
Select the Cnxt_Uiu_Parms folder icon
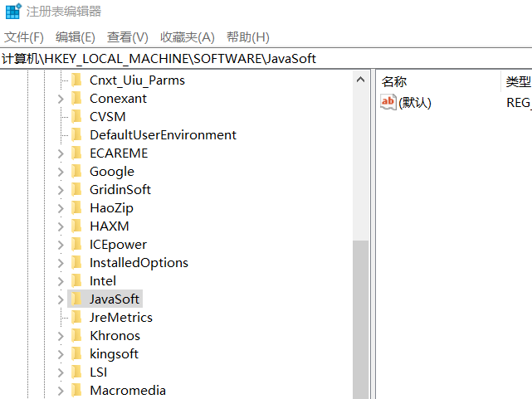point(76,80)
